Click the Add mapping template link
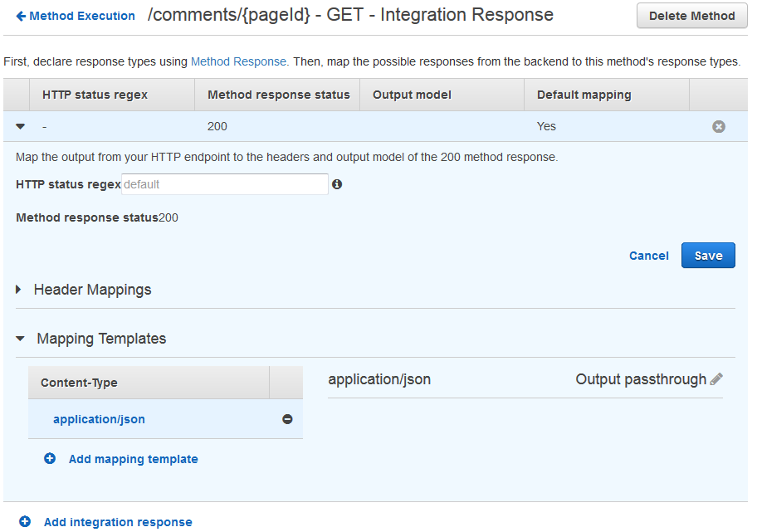 pos(133,459)
